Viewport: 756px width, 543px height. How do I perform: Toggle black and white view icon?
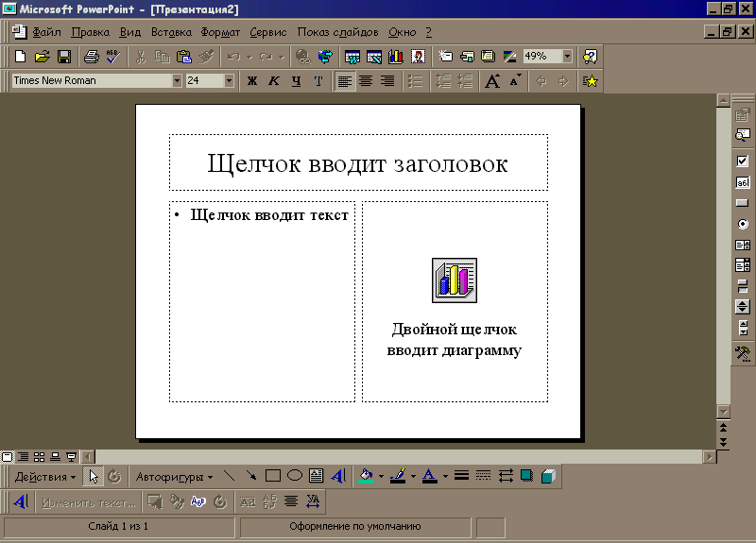(x=510, y=57)
